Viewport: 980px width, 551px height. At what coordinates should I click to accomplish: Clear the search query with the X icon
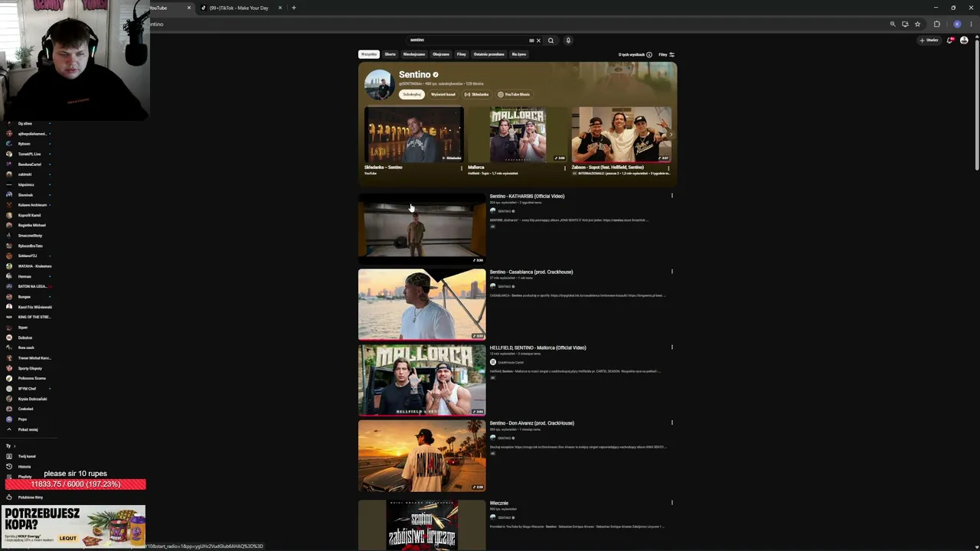(538, 41)
